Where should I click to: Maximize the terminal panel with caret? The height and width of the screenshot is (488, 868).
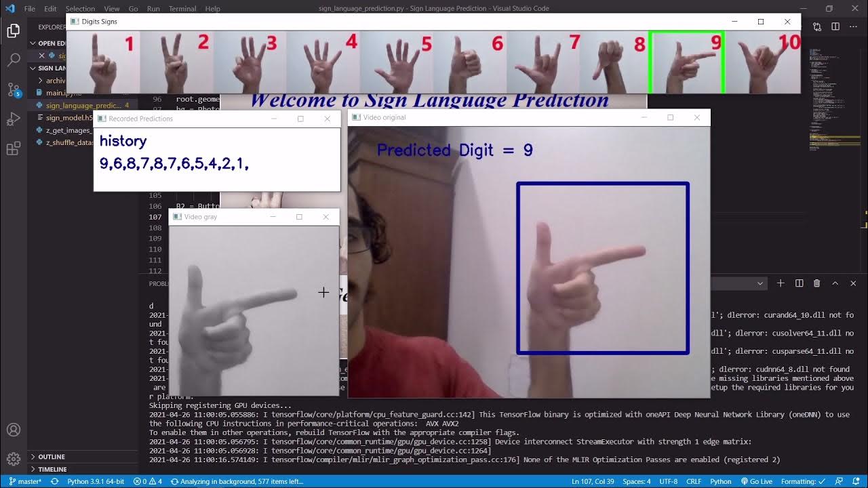pos(835,283)
